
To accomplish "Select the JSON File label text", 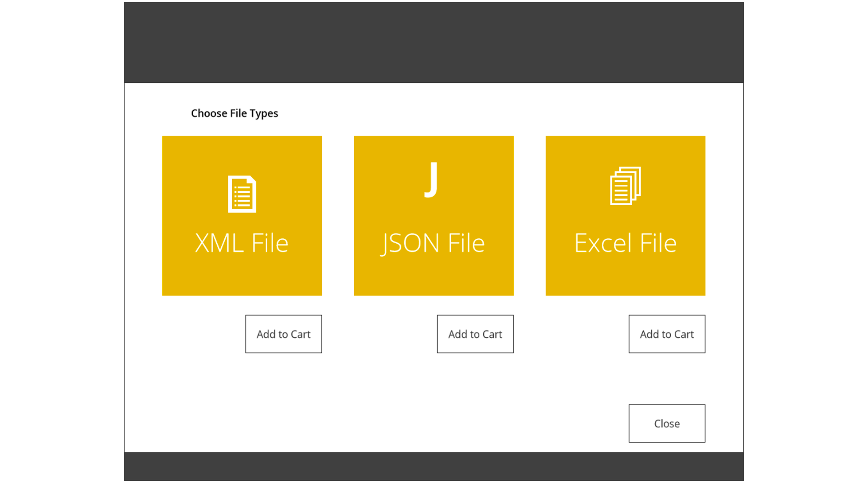I will (x=433, y=243).
